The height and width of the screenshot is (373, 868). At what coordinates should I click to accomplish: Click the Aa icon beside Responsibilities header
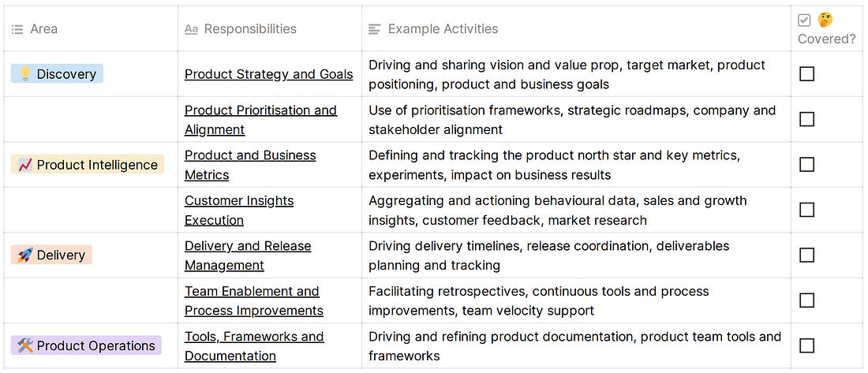click(191, 29)
